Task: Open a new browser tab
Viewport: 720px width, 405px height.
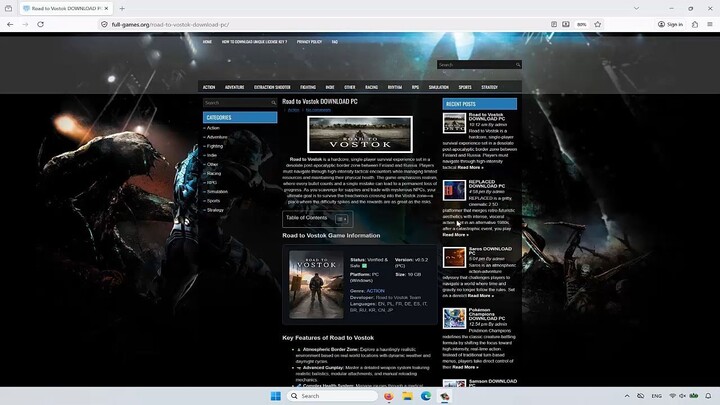Action: coord(122,8)
